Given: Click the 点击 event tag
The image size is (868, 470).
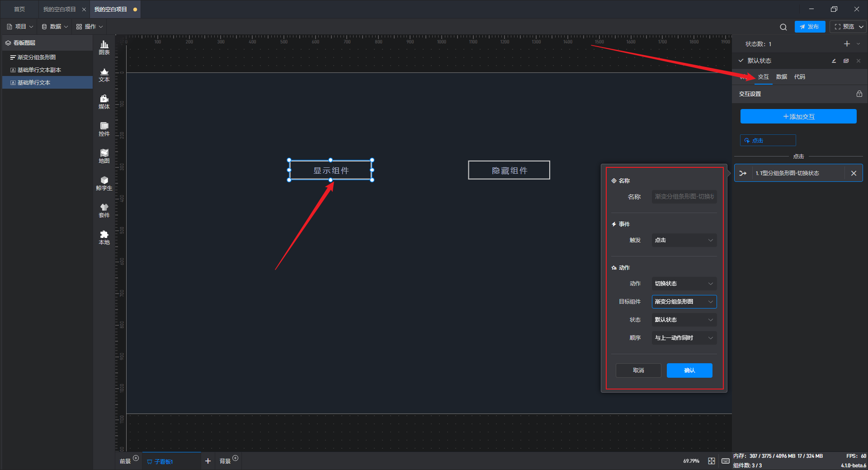Looking at the screenshot, I should tap(768, 141).
